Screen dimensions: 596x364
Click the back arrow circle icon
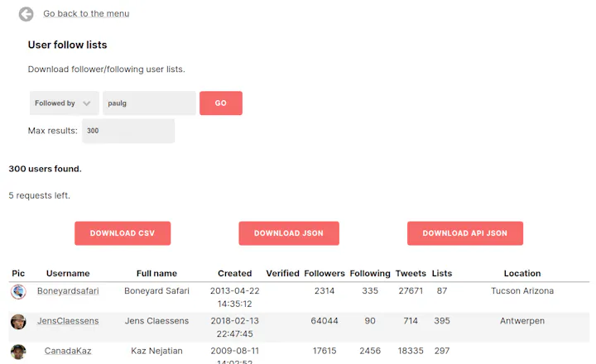tap(26, 14)
